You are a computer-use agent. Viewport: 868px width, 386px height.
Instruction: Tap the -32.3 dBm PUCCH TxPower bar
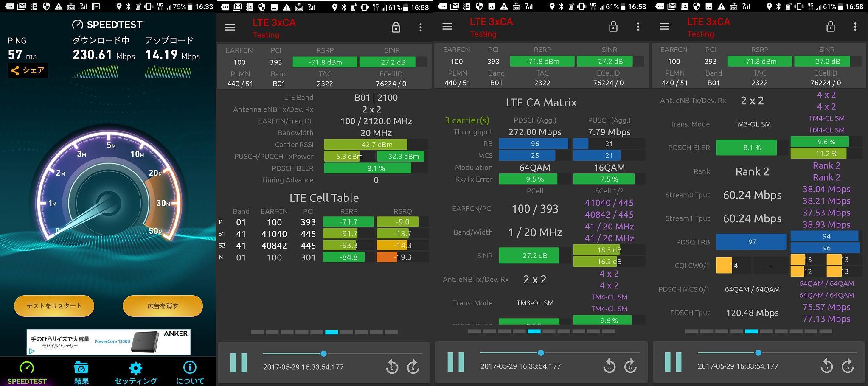(402, 157)
